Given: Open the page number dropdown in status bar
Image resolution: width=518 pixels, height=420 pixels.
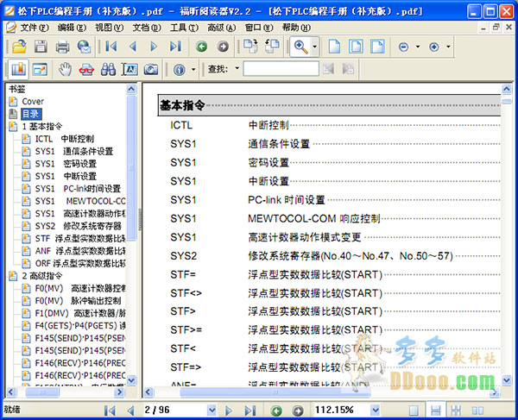Looking at the screenshot, I should (212, 411).
